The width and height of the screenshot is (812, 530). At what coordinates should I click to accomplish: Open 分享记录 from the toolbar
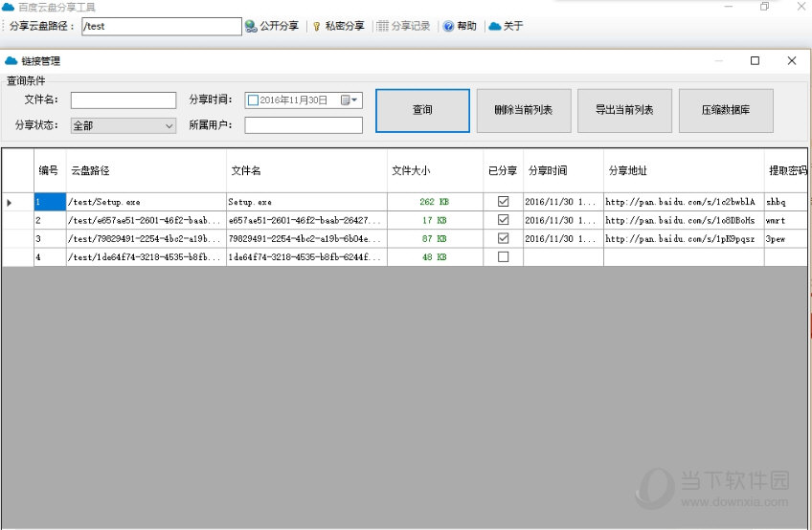click(403, 26)
